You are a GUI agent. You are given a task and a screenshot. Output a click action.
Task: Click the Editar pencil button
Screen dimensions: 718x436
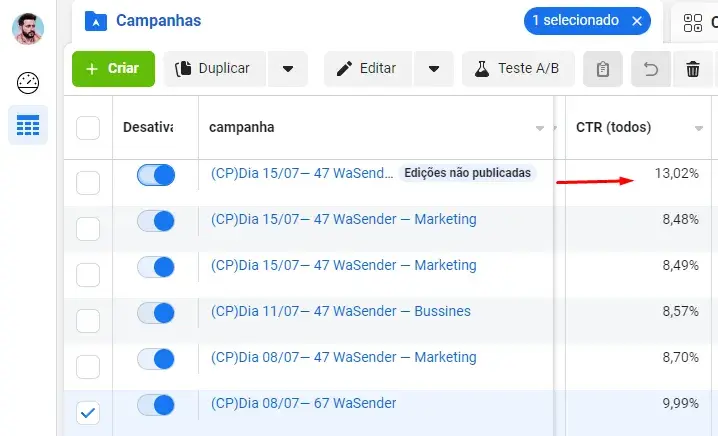366,69
